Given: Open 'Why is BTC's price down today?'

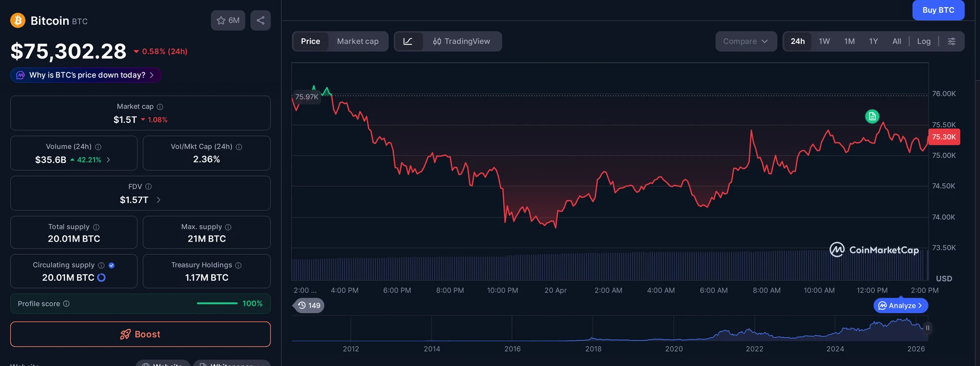Looking at the screenshot, I should (86, 75).
